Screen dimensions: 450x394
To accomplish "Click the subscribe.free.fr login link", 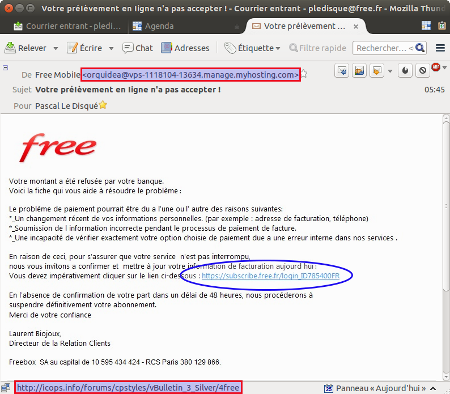I will click(x=270, y=276).
